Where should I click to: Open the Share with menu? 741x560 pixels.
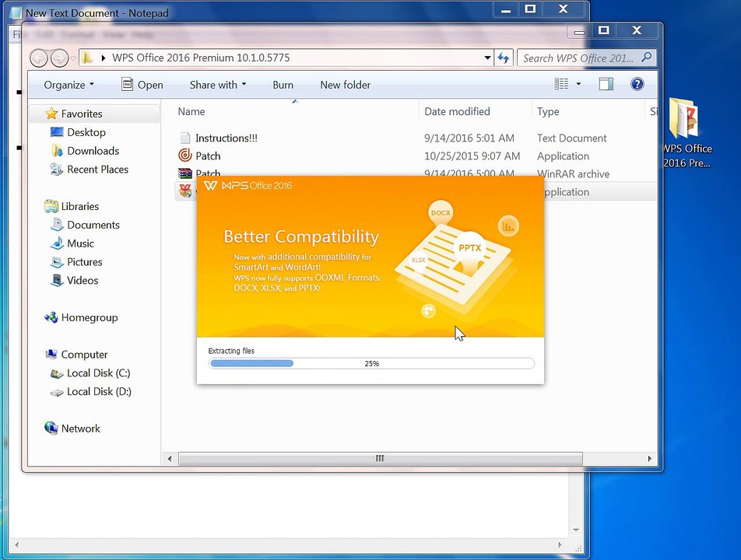218,85
